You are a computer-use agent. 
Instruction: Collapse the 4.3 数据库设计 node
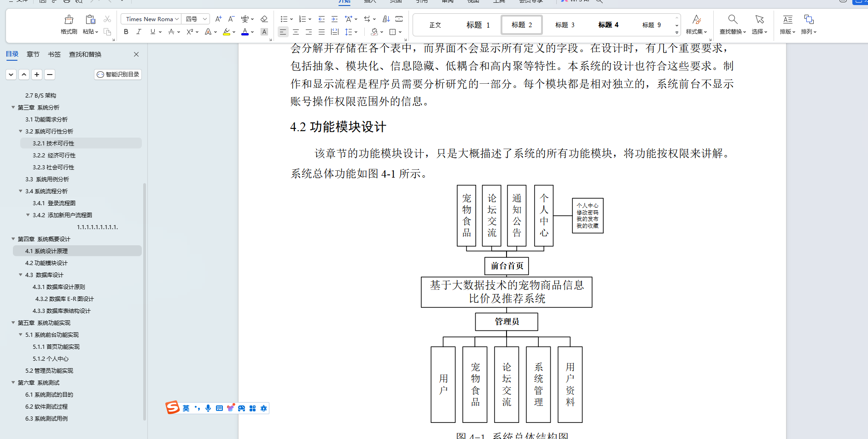click(x=21, y=275)
